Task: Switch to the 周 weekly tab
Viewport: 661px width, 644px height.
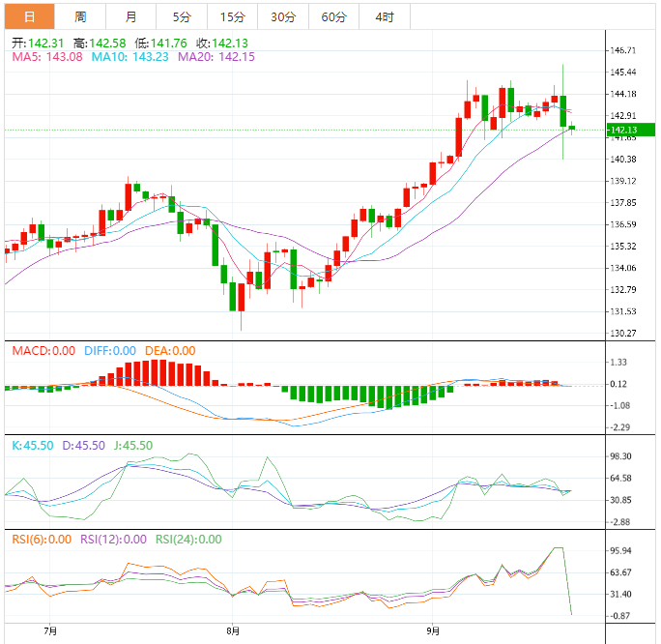Action: [80, 17]
